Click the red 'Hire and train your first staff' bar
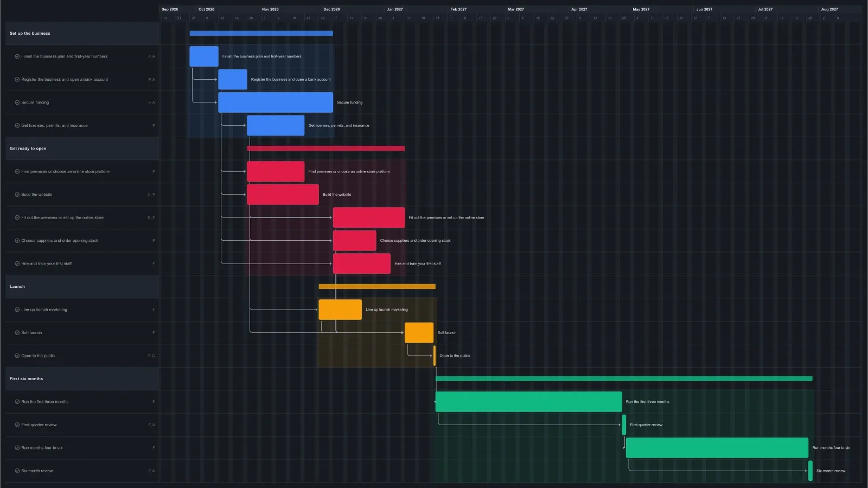The height and width of the screenshot is (488, 868). [362, 264]
